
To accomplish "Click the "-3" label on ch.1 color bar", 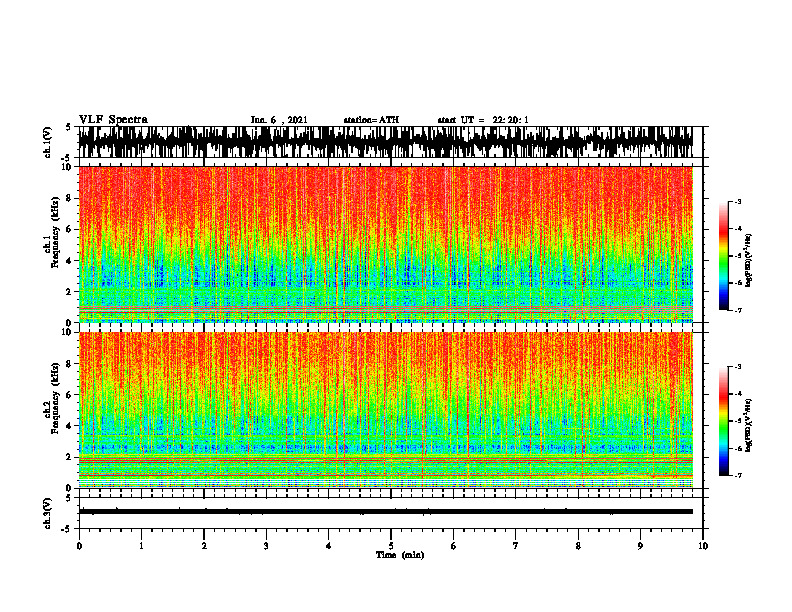I will tap(738, 201).
